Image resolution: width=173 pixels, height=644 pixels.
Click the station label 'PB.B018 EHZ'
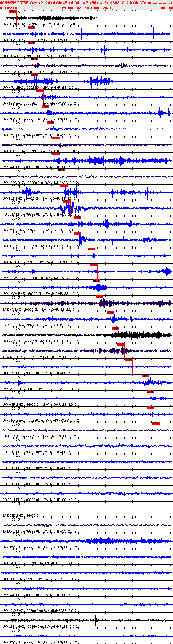coord(13,468)
